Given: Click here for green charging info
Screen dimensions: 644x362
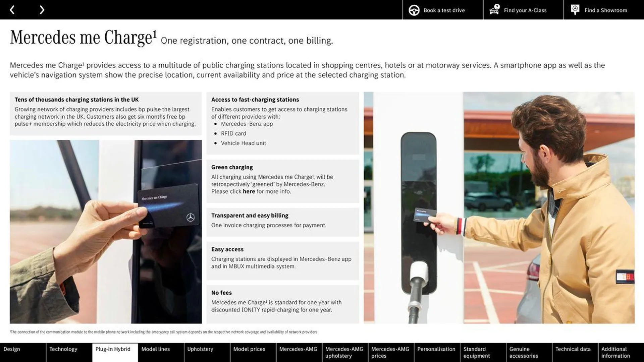Looking at the screenshot, I should [x=249, y=191].
